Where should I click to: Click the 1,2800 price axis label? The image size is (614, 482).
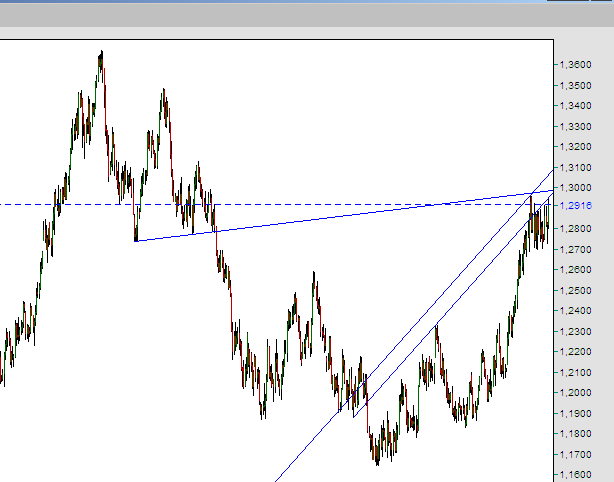pyautogui.click(x=576, y=229)
